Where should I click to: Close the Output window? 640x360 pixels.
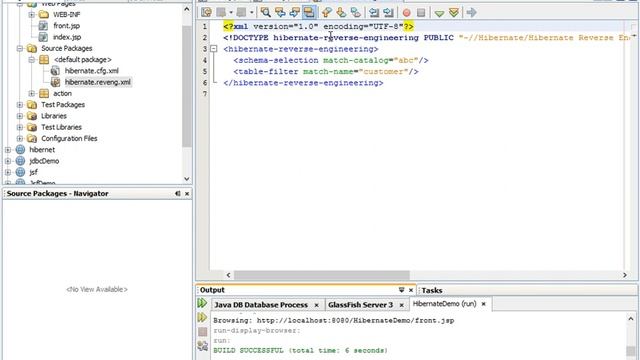411,290
